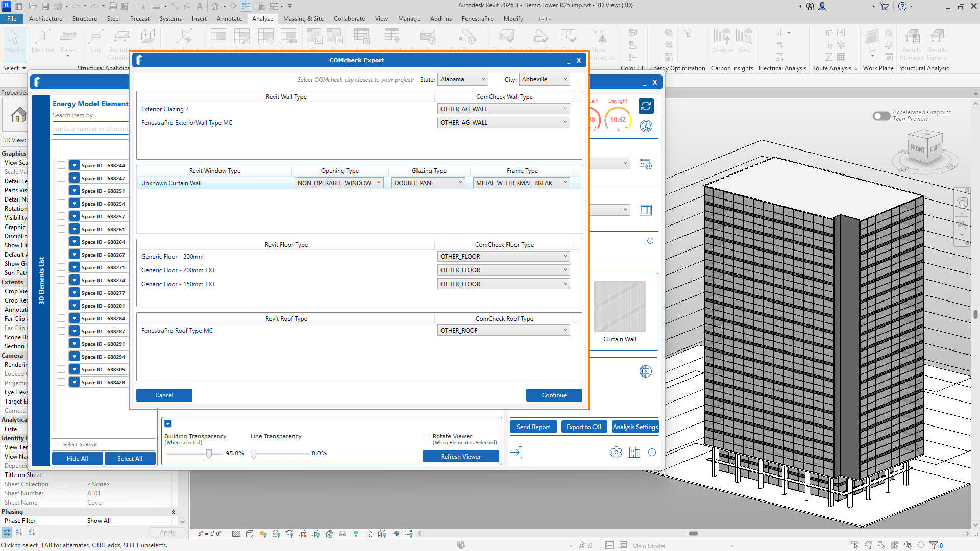Enable the Rotate Viewer checkbox
The width and height of the screenshot is (980, 551).
tap(426, 437)
